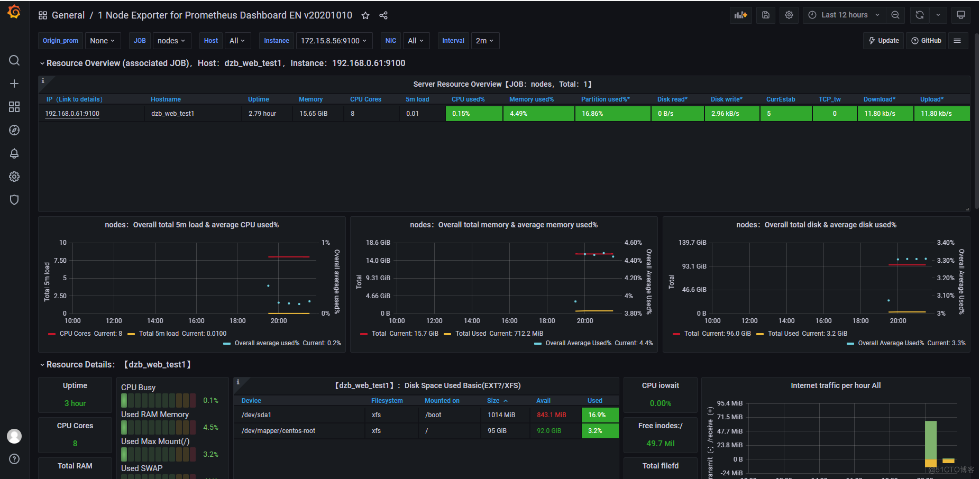Refresh the dashboard now
Image resolution: width=980 pixels, height=479 pixels.
click(920, 15)
